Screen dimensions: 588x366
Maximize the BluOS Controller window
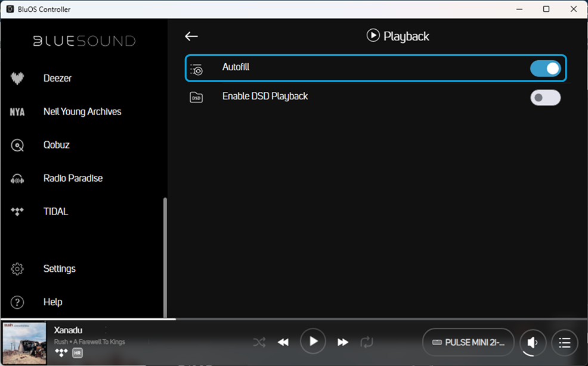coord(546,9)
